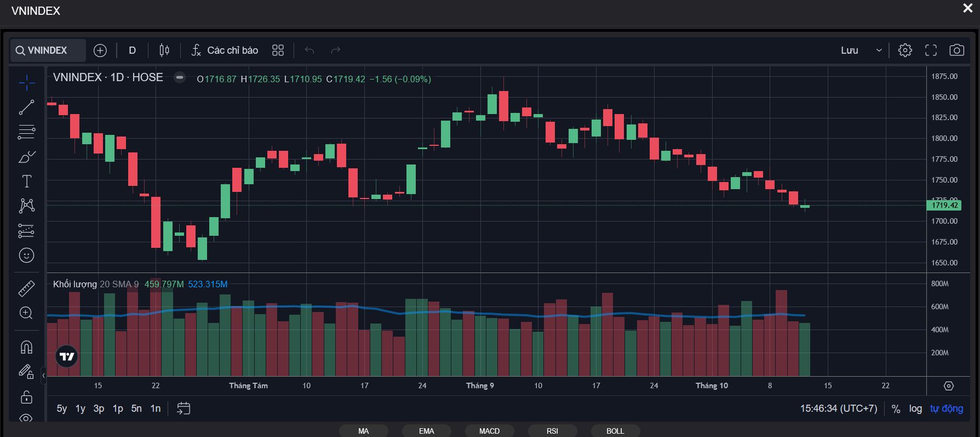Activate the zoom in tool
This screenshot has height=437, width=980.
coord(26,313)
